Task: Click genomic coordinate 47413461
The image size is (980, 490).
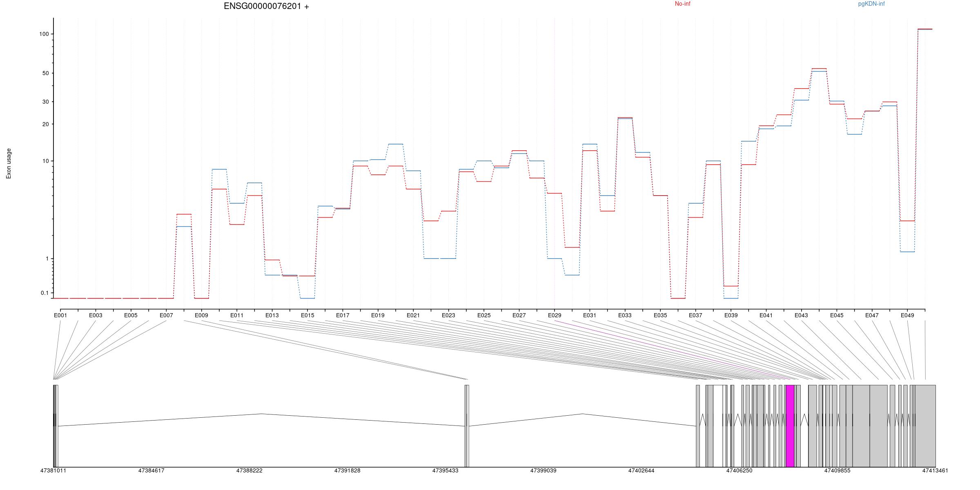Action: pyautogui.click(x=935, y=471)
